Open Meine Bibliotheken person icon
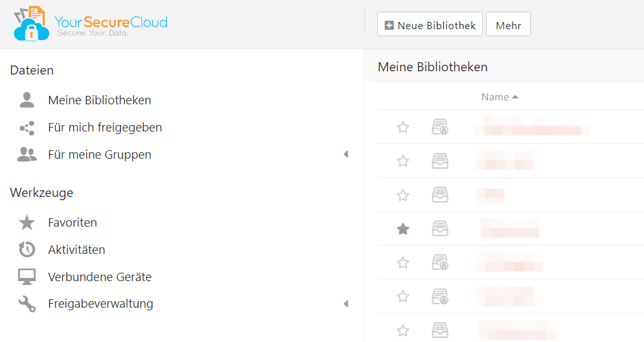Screen dimensions: 644x342 (x=27, y=100)
